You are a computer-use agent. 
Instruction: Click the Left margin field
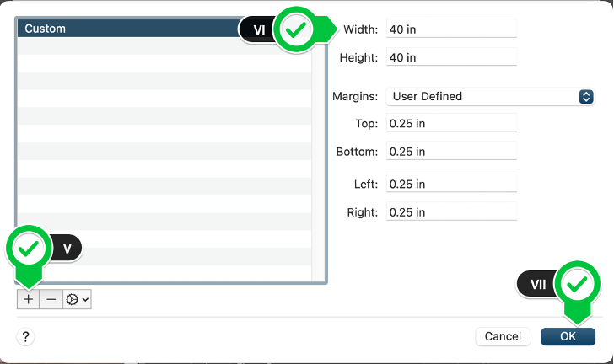click(451, 184)
